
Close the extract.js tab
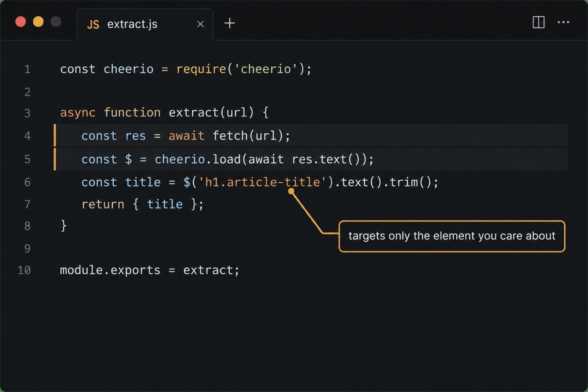click(200, 24)
